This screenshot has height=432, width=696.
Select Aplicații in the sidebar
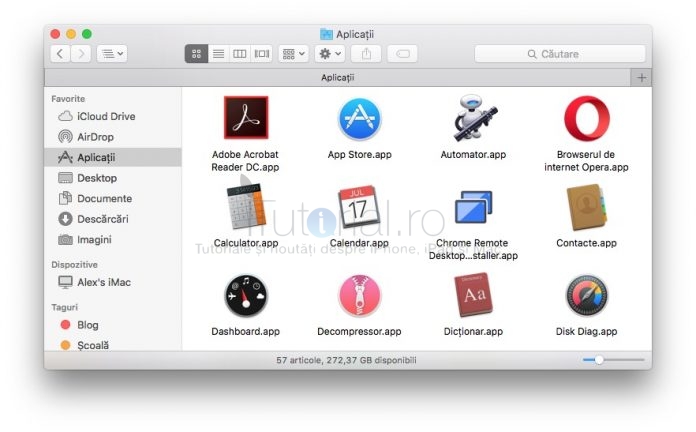click(x=113, y=157)
